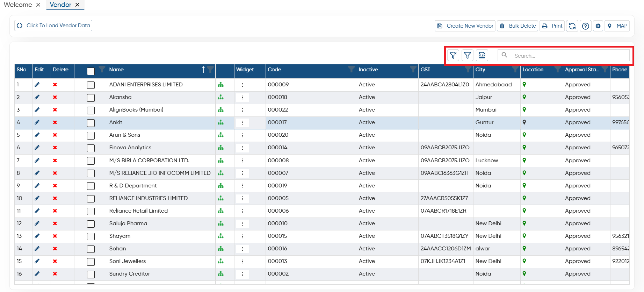This screenshot has height=292, width=644.
Task: Open the City column filter funnel
Action: (515, 69)
